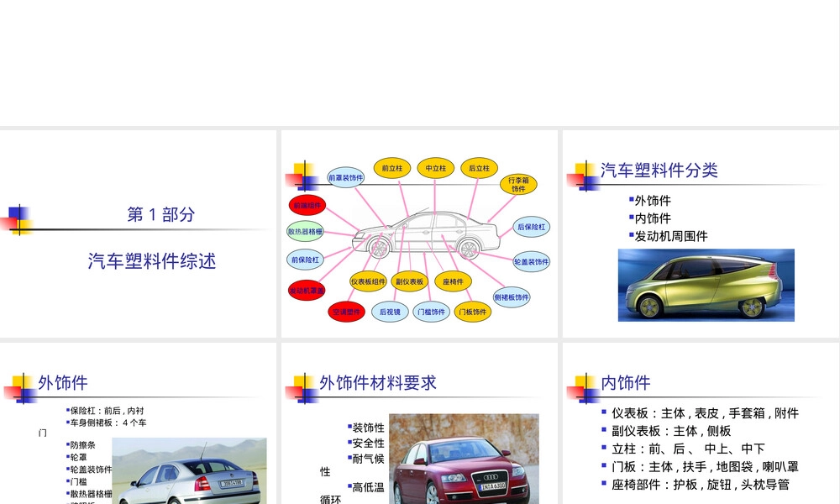The height and width of the screenshot is (504, 840).
Task: Select the 前立柱 yellow ellipse
Action: pyautogui.click(x=392, y=168)
